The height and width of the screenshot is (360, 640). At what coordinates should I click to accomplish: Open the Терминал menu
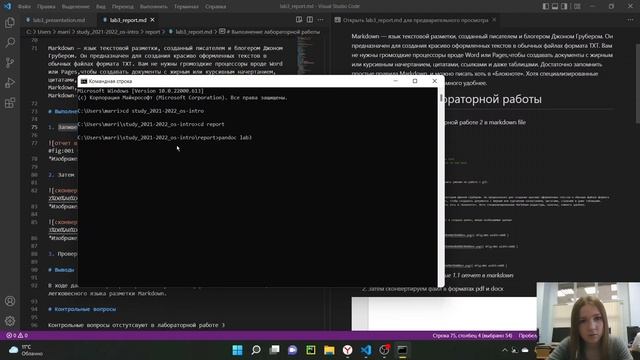[186, 7]
